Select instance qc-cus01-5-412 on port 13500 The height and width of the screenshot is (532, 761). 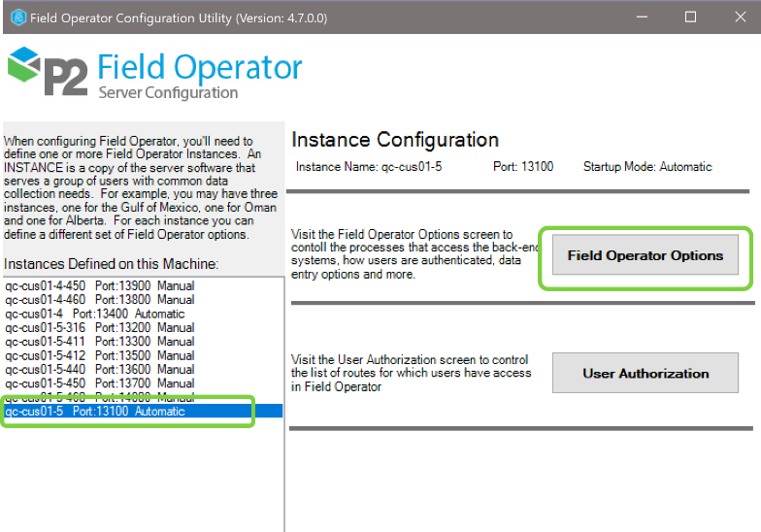(99, 355)
